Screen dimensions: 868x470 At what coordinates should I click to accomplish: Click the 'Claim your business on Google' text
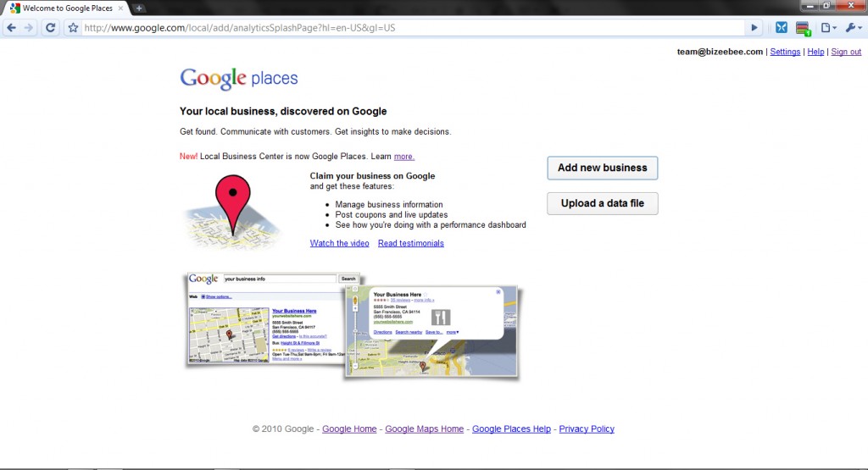point(373,176)
